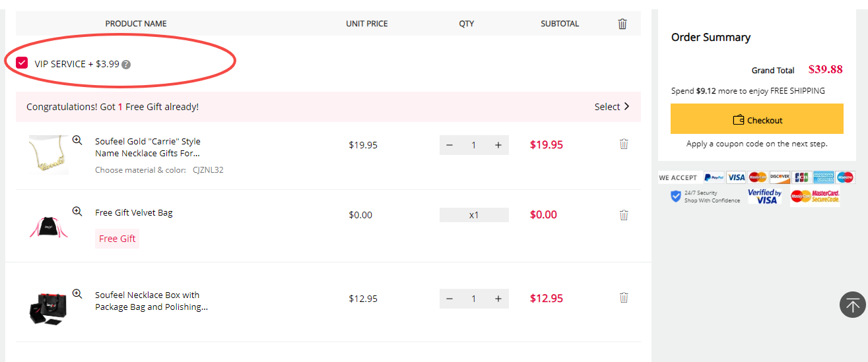This screenshot has height=362, width=868.
Task: Click the $12.95 unit price of Necklace Box
Action: 363,299
